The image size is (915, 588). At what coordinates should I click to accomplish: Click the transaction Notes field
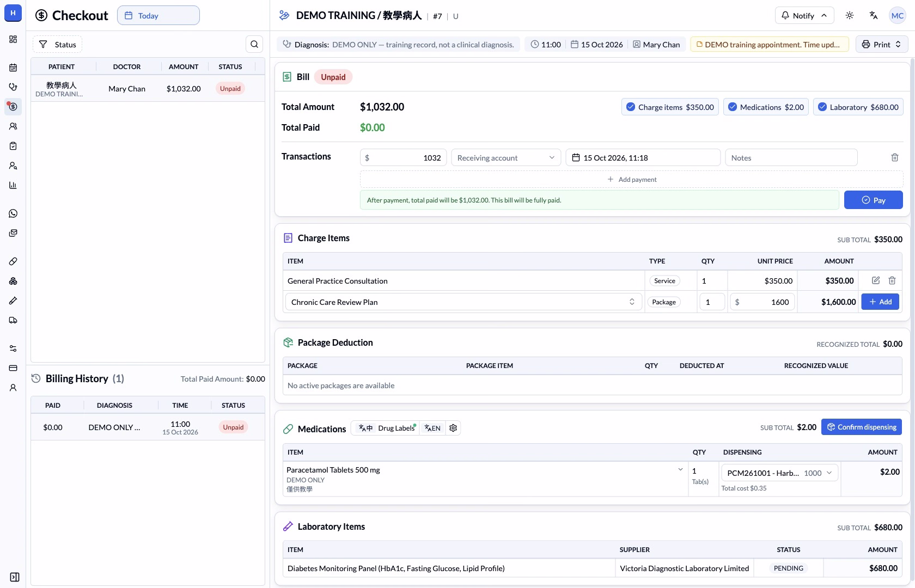tap(791, 157)
